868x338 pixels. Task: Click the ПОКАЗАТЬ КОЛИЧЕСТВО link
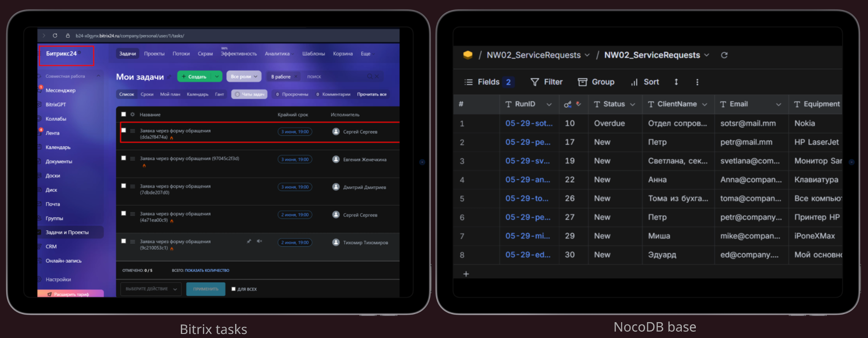click(x=207, y=271)
